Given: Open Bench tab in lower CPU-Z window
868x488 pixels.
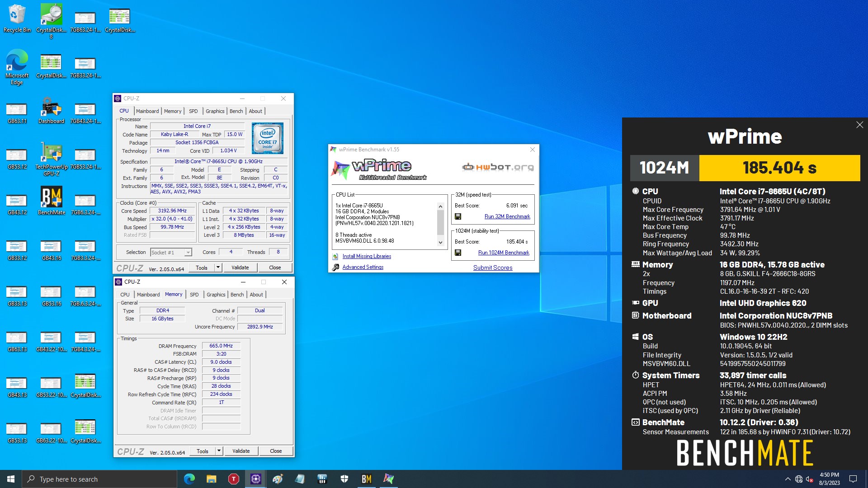Looking at the screenshot, I should pyautogui.click(x=237, y=295).
